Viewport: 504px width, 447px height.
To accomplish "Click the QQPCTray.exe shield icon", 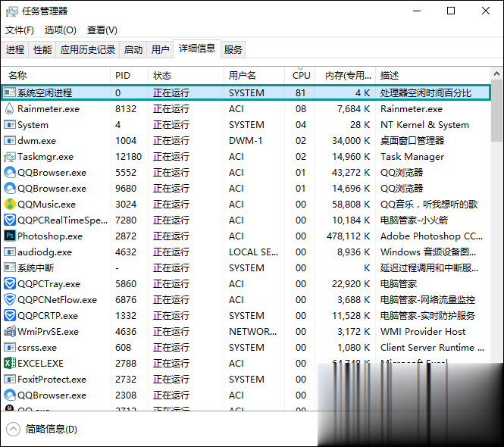I will click(x=10, y=284).
